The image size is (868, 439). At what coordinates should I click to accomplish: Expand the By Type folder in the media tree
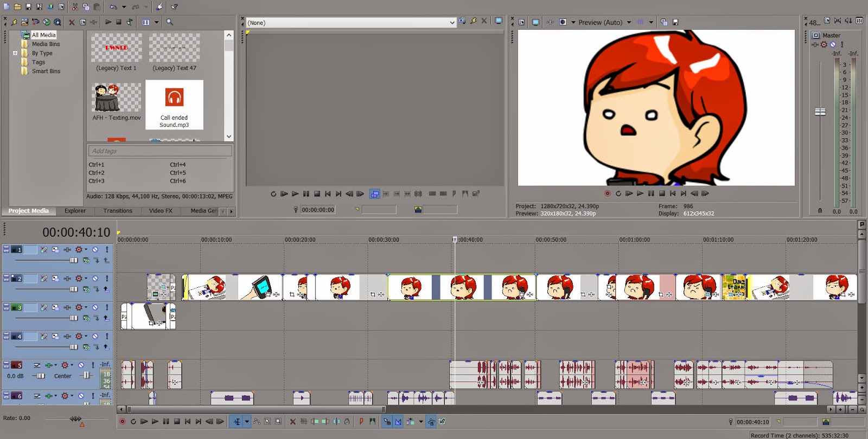(15, 53)
